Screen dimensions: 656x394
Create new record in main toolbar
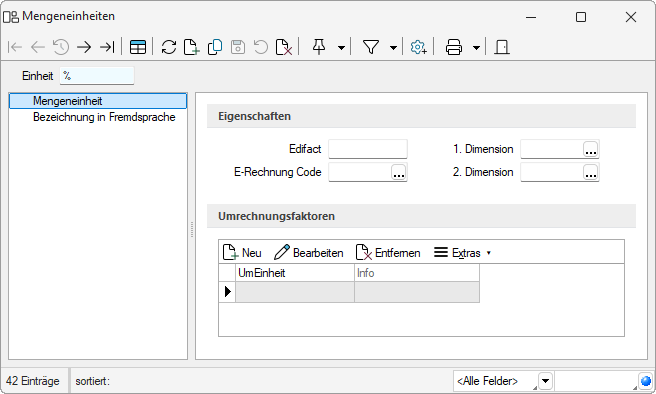click(192, 47)
